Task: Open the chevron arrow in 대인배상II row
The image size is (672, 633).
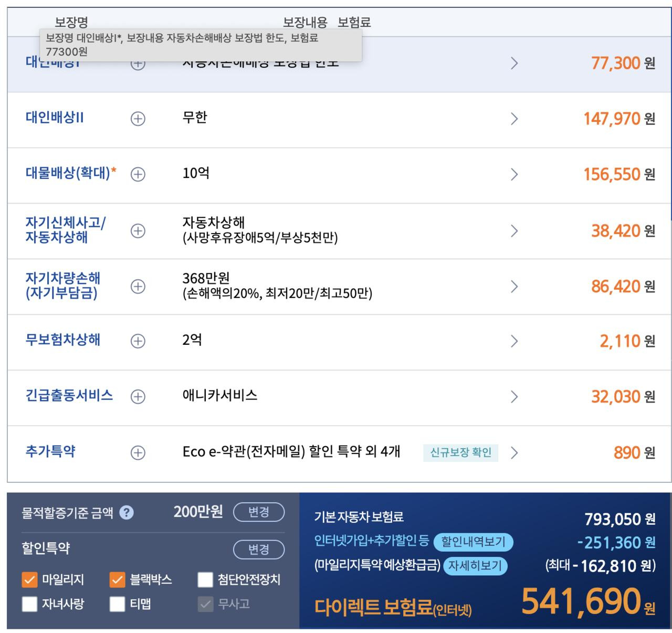Action: 514,119
